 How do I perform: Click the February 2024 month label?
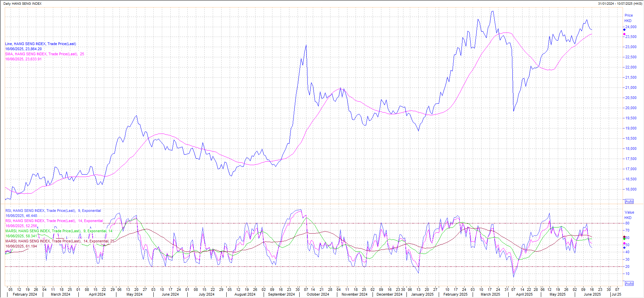25,294
